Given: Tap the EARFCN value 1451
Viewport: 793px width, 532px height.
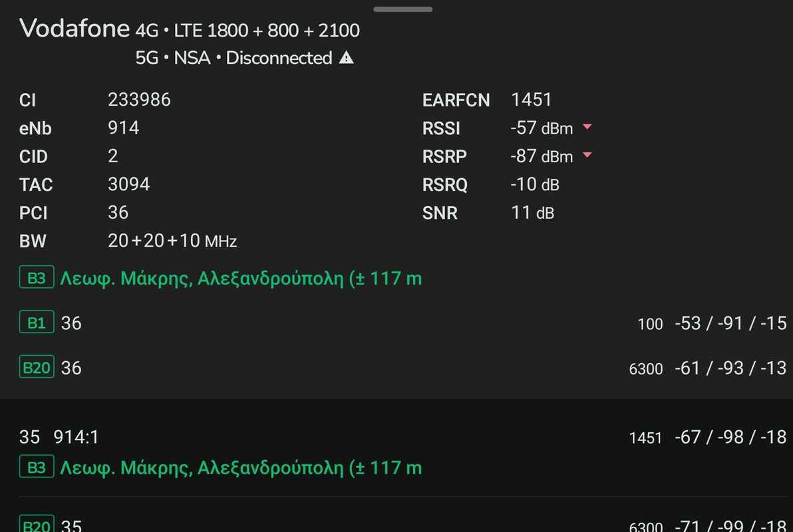Looking at the screenshot, I should coord(531,100).
